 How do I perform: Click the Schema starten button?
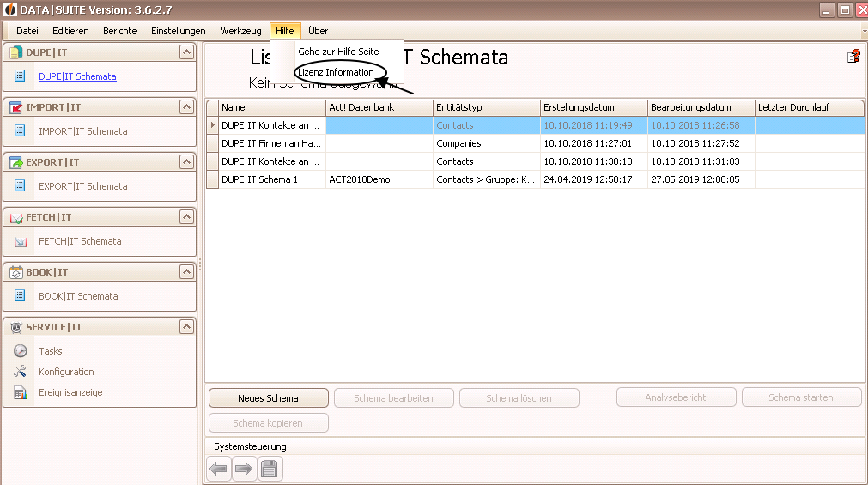[x=801, y=397]
